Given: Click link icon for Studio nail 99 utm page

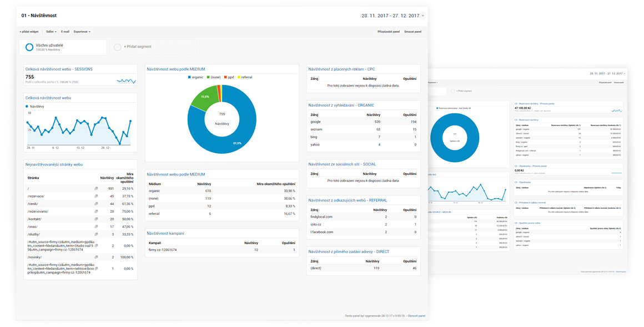Looking at the screenshot, I should pos(96,245).
